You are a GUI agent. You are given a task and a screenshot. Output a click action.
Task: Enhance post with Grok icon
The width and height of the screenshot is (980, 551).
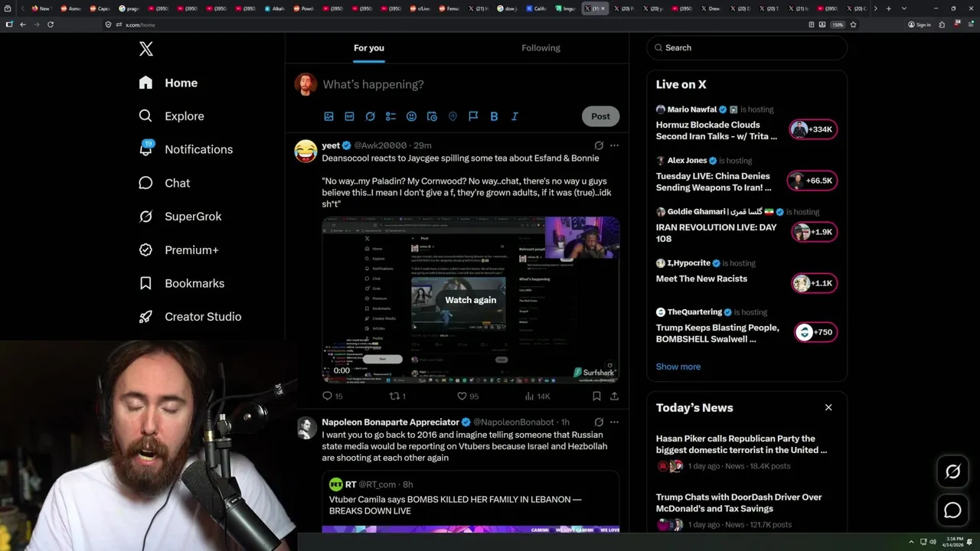[370, 116]
